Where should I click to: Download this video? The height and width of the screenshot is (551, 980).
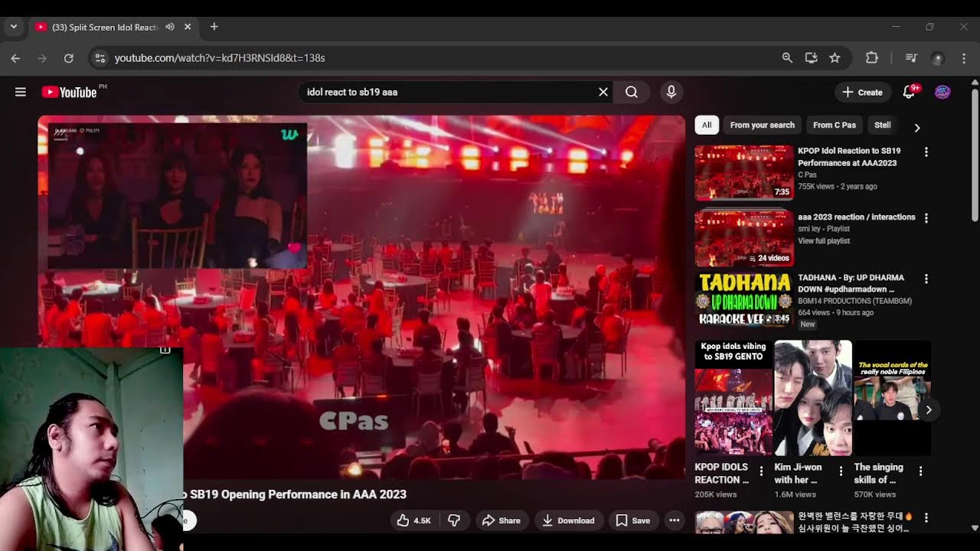[x=568, y=520]
